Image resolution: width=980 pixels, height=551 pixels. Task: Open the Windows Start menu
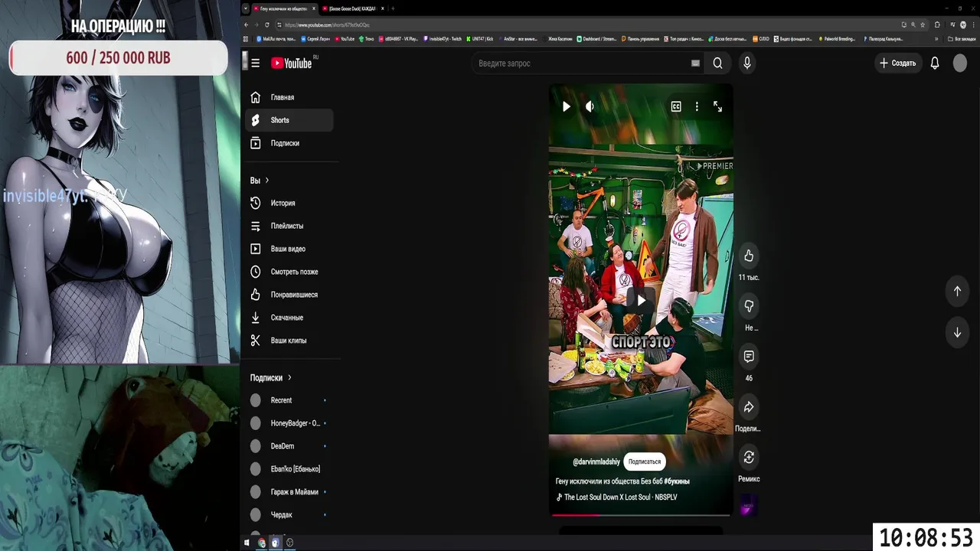247,543
